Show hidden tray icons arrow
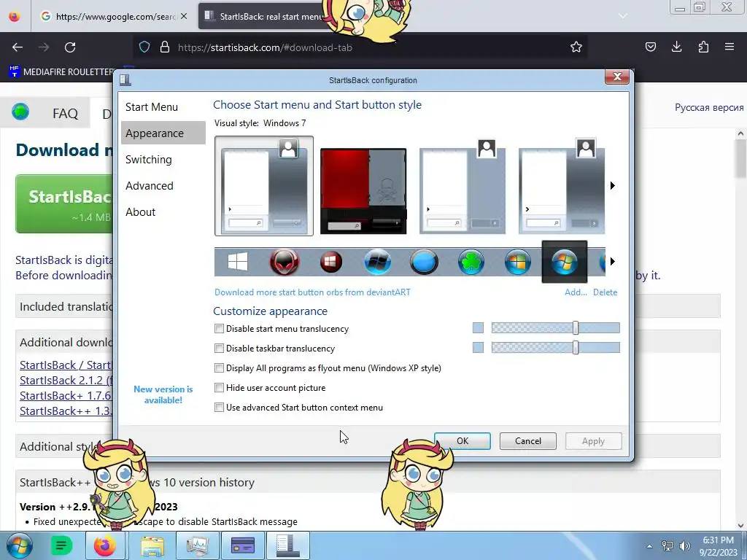 [x=649, y=546]
